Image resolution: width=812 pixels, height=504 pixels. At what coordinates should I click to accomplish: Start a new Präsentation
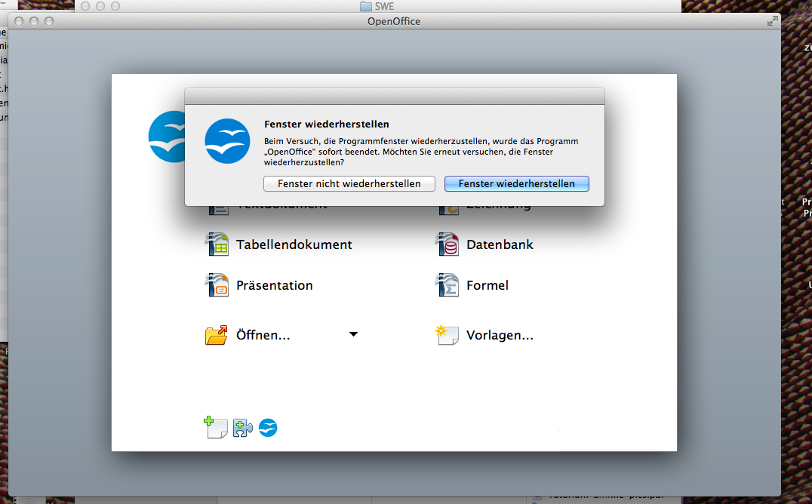click(274, 285)
